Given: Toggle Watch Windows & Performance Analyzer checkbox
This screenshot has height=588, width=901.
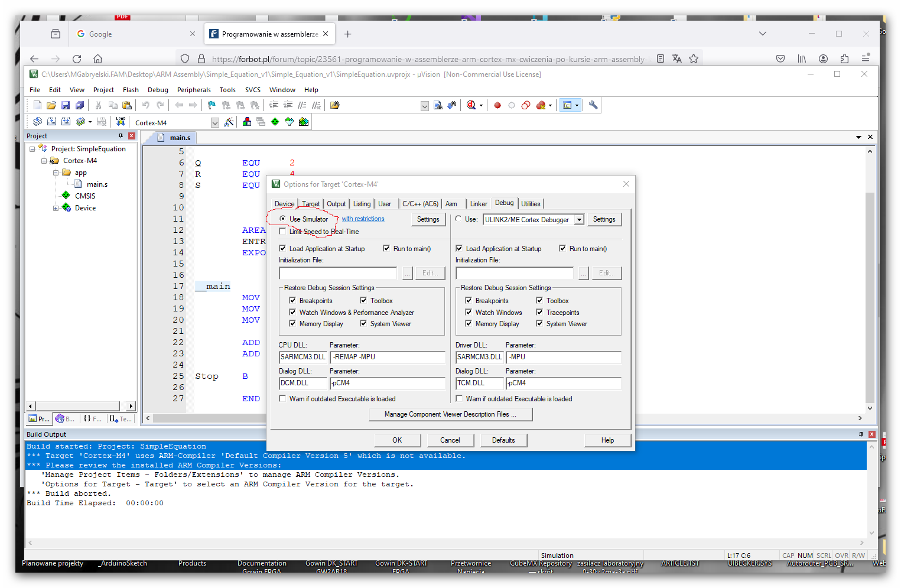Looking at the screenshot, I should pyautogui.click(x=292, y=312).
